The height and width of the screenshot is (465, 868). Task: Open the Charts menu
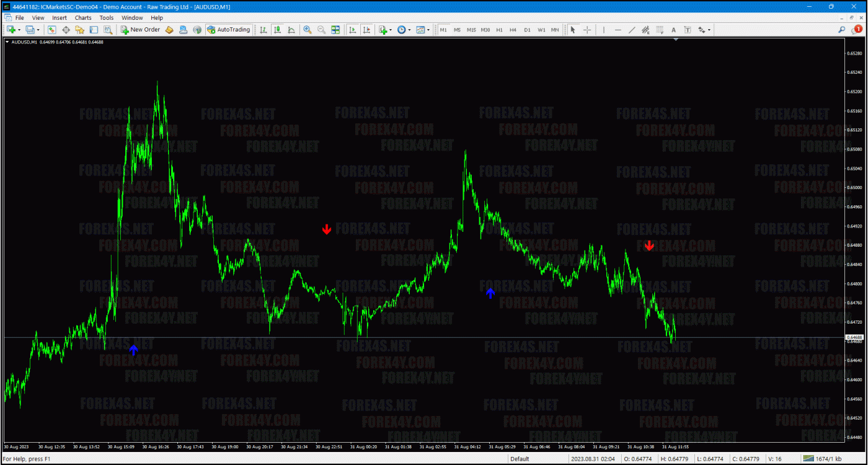(x=83, y=18)
